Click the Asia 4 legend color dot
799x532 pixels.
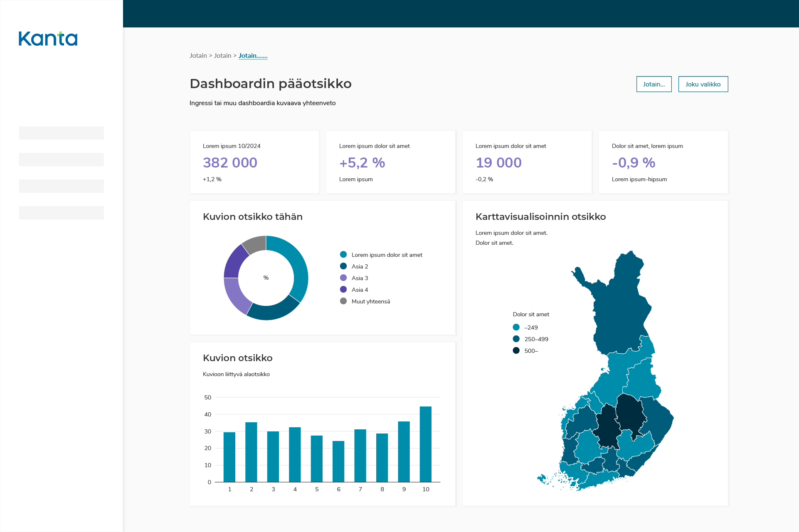[x=343, y=289]
